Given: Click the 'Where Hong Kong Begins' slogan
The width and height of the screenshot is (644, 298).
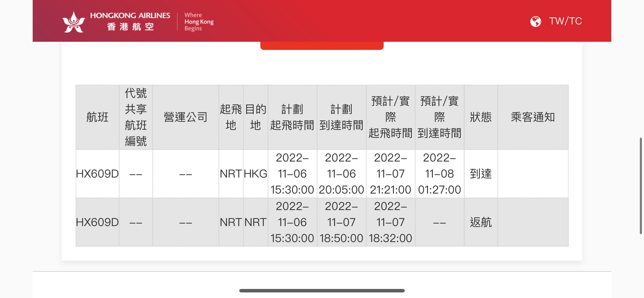Looking at the screenshot, I should point(199,22).
